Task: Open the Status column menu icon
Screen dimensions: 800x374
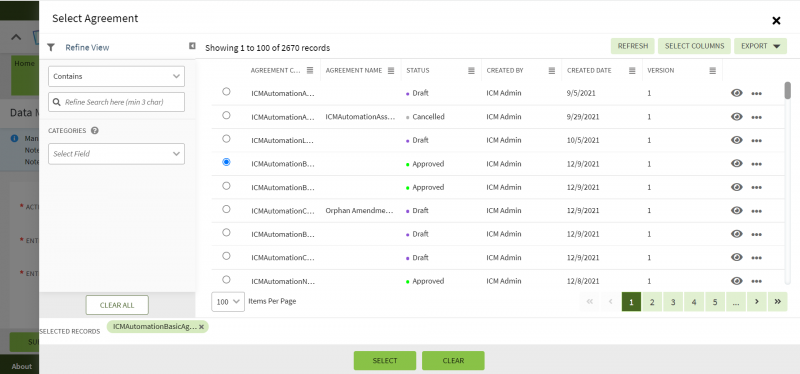Action: [x=471, y=71]
